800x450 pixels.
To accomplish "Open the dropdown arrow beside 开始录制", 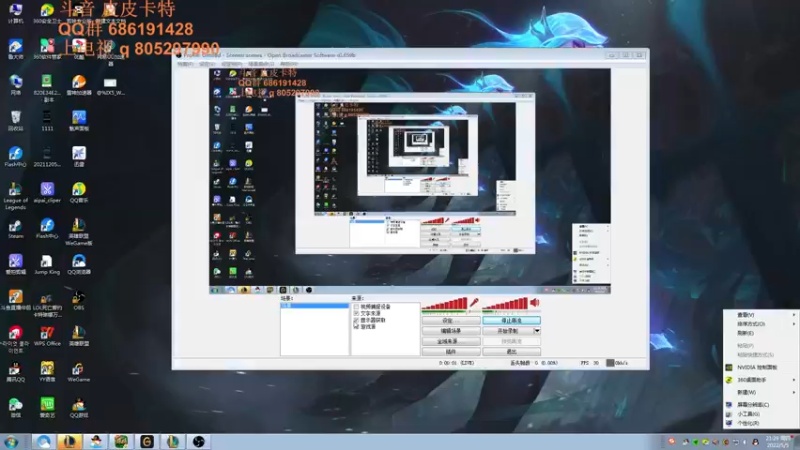I will (x=537, y=331).
